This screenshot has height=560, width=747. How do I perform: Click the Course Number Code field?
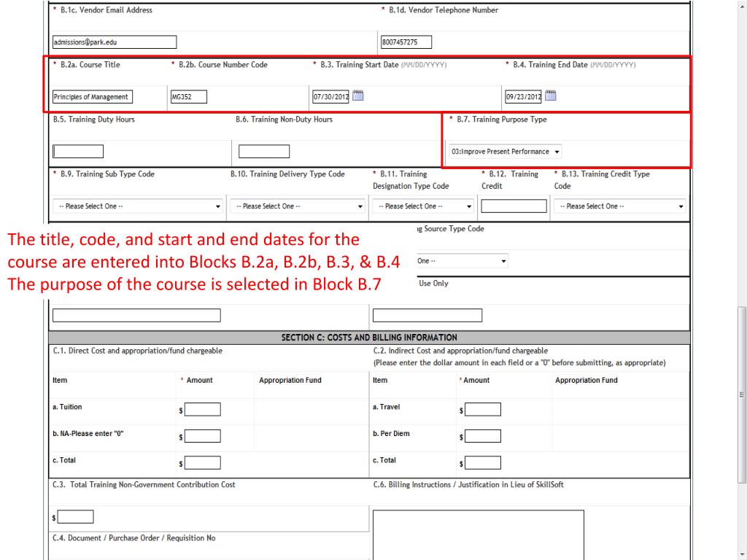tap(189, 97)
